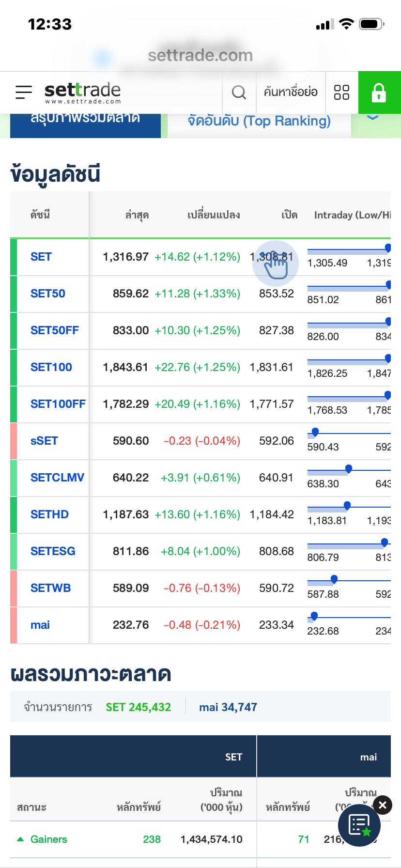Open the SETESG index link

[53, 551]
